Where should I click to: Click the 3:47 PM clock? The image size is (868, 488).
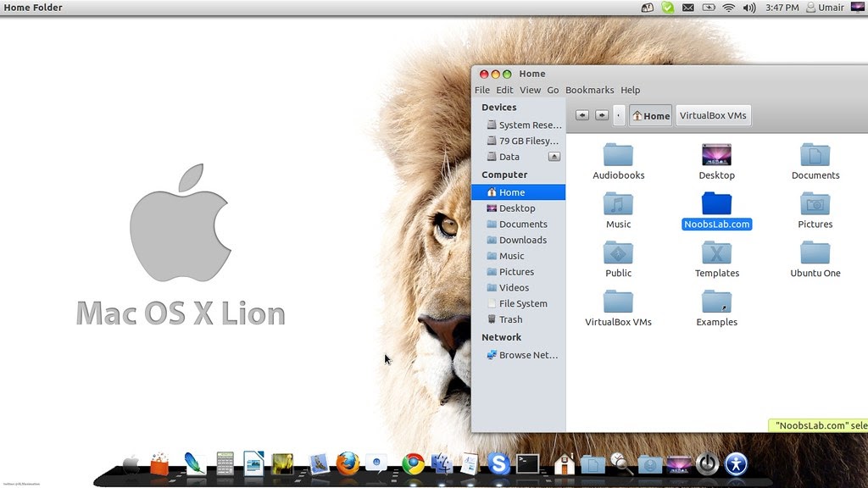click(x=782, y=8)
